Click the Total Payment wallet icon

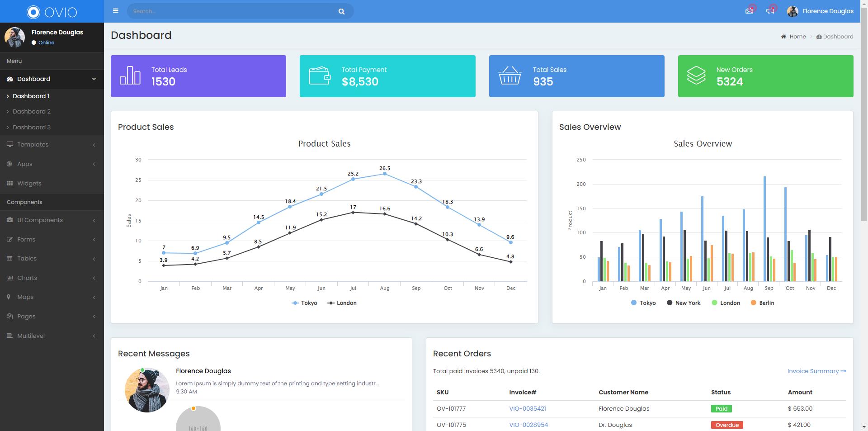point(320,76)
